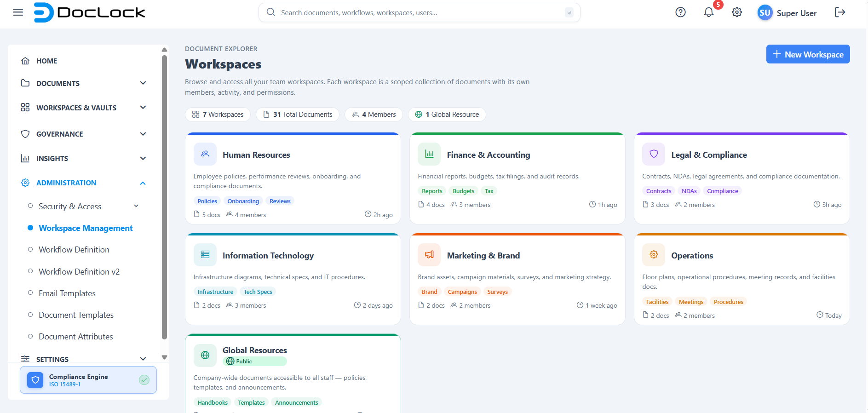The width and height of the screenshot is (868, 413).
Task: Click the Compliance Engine shield icon
Action: [35, 380]
